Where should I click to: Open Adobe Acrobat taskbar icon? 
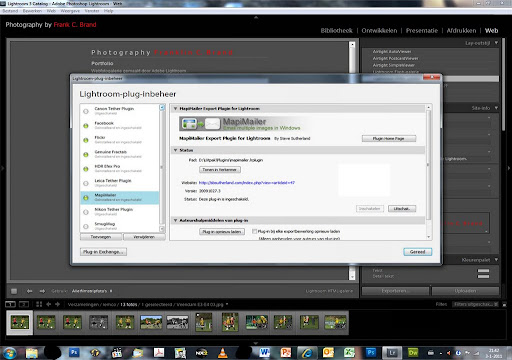159,353
